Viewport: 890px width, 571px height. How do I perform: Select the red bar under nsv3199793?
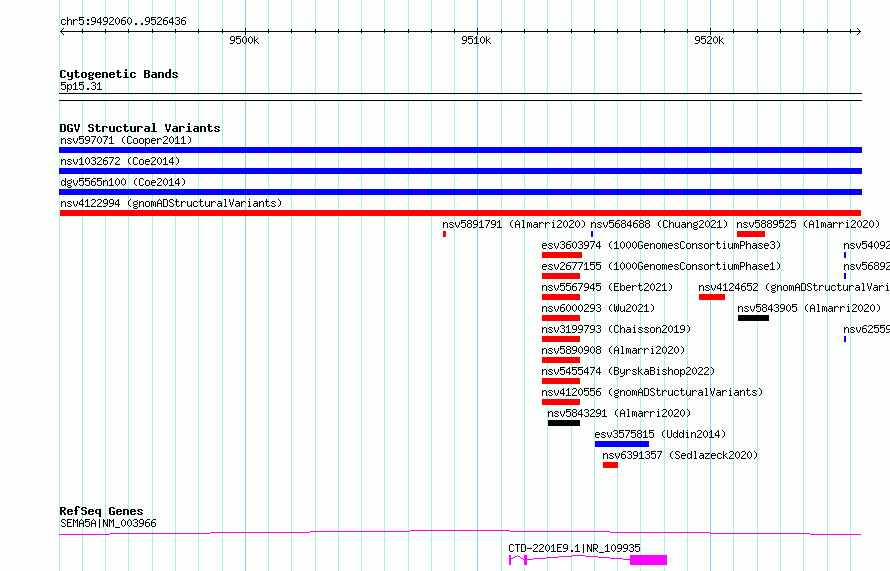coord(561,339)
